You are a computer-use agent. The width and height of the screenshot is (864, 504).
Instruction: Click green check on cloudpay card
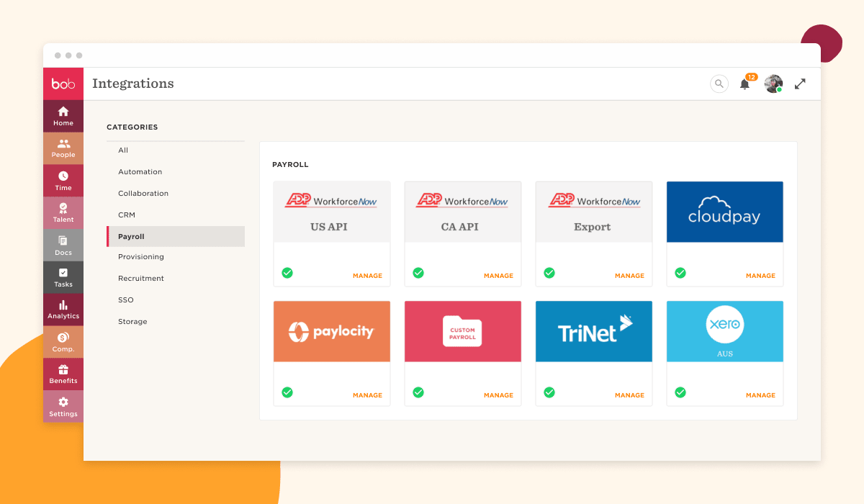[x=680, y=273]
